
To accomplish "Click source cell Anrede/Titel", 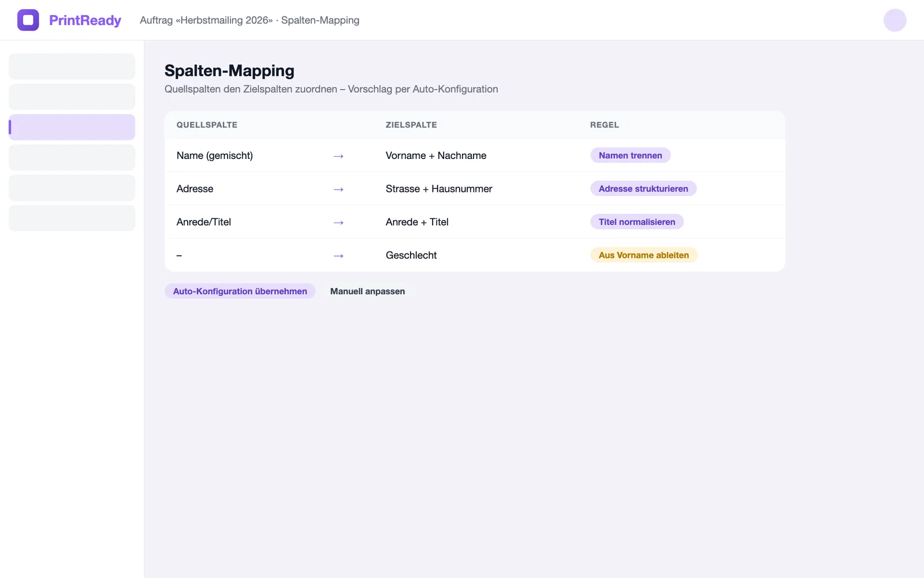I will pos(204,222).
